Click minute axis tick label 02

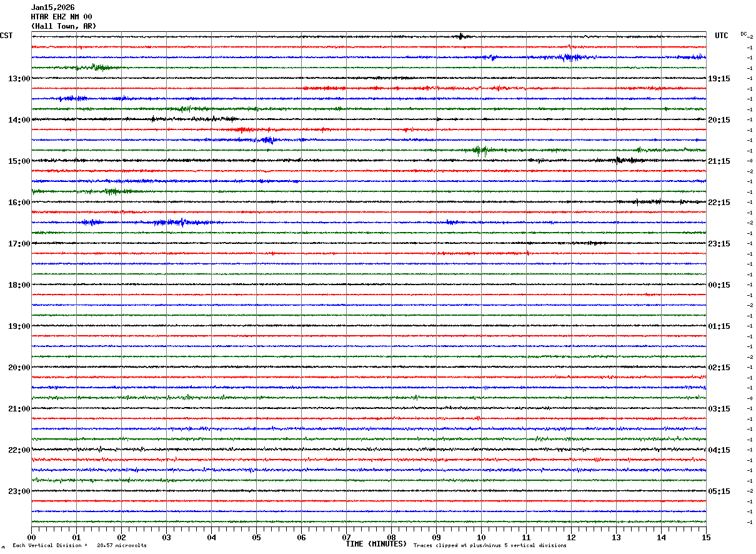coord(121,538)
